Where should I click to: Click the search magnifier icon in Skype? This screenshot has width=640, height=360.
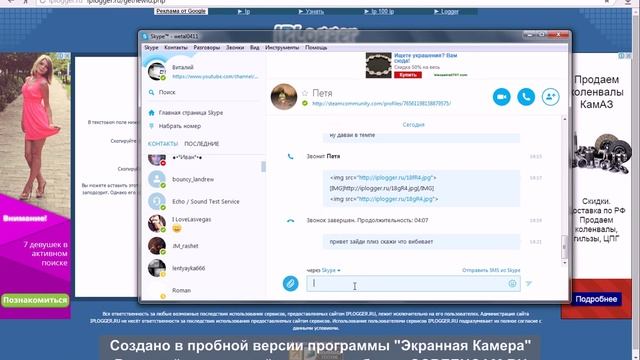pos(151,92)
